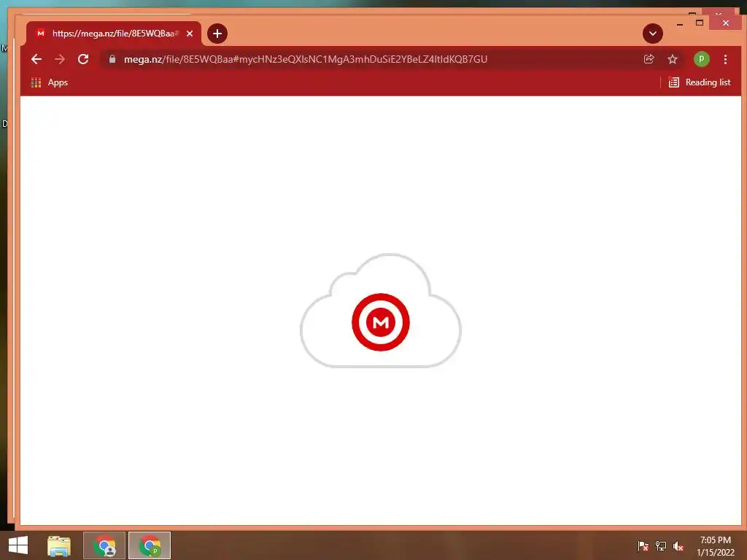Go back to the previous page
Screen dimensions: 747x560
(x=36, y=59)
